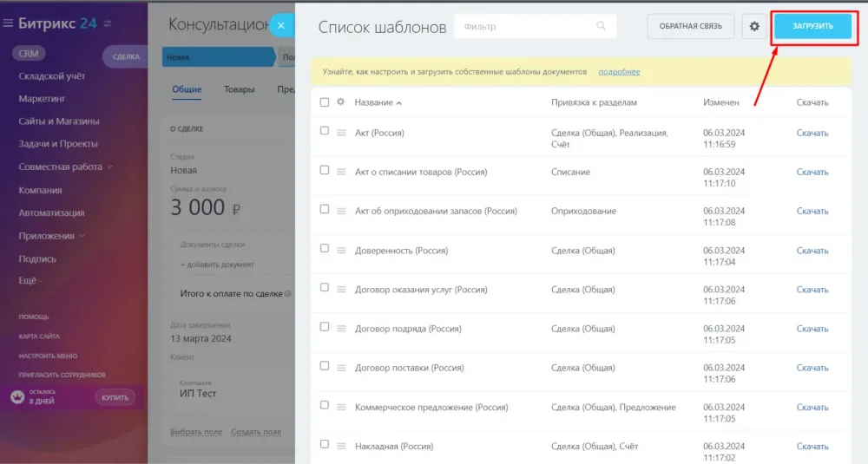
Task: Download Акт (Россия) via Скачать link
Action: (x=812, y=133)
